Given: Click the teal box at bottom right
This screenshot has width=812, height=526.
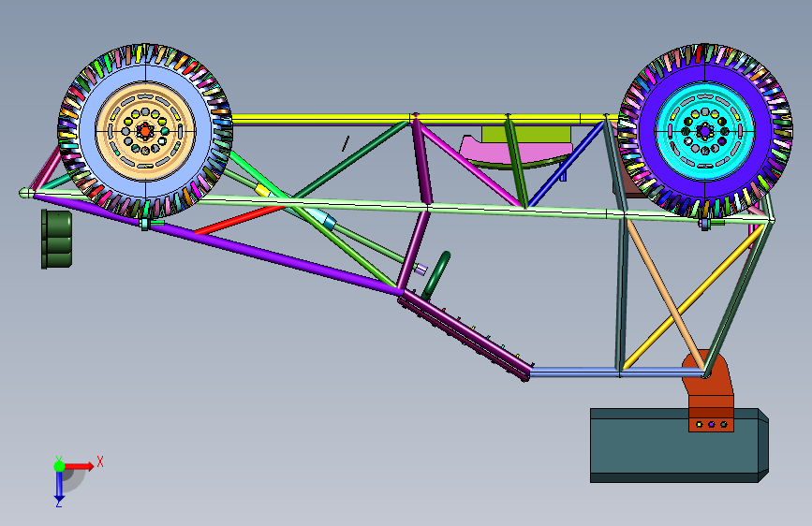Looking at the screenshot, I should [679, 446].
